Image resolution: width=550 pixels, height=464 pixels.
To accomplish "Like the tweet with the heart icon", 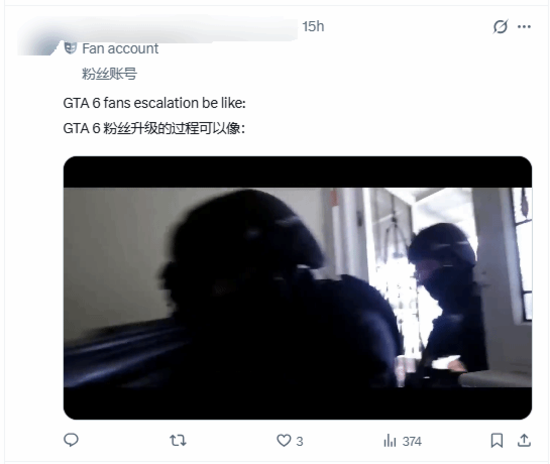I will point(284,441).
